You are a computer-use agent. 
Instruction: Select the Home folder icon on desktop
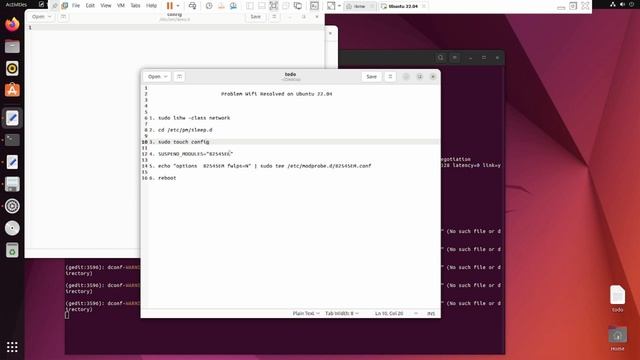coord(617,338)
